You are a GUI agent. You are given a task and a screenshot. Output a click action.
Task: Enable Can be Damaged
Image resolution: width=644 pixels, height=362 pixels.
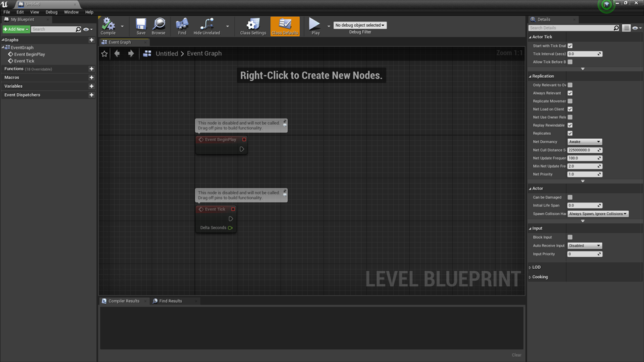570,197
